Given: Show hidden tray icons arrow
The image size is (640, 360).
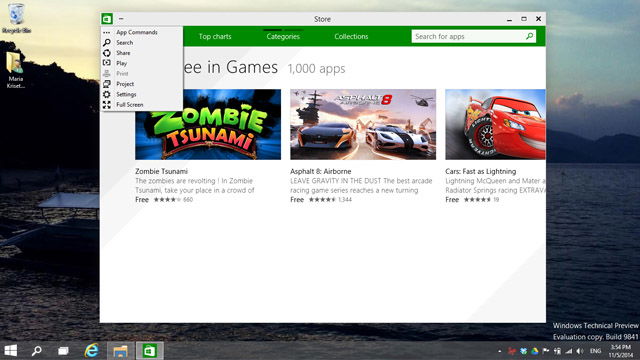Looking at the screenshot, I should (x=500, y=351).
